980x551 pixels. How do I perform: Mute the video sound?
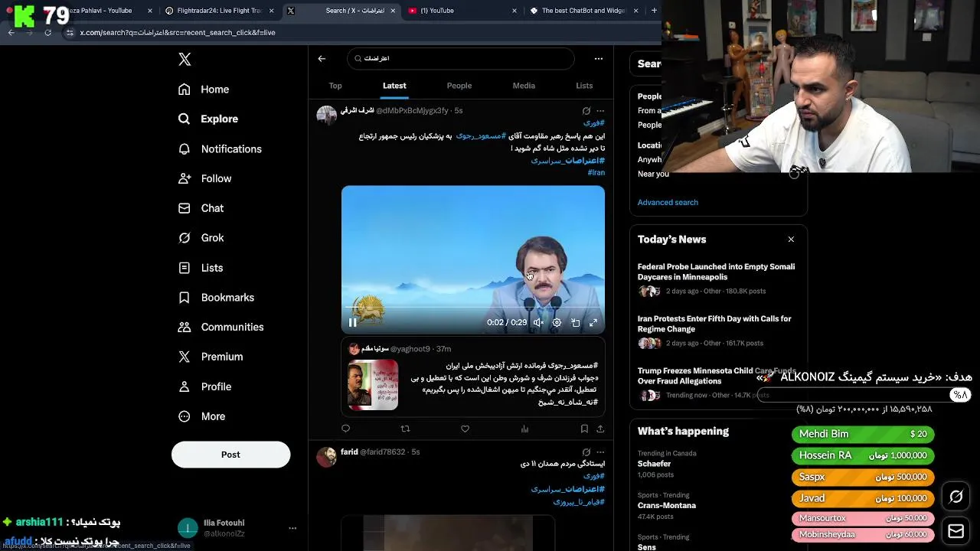coord(538,323)
